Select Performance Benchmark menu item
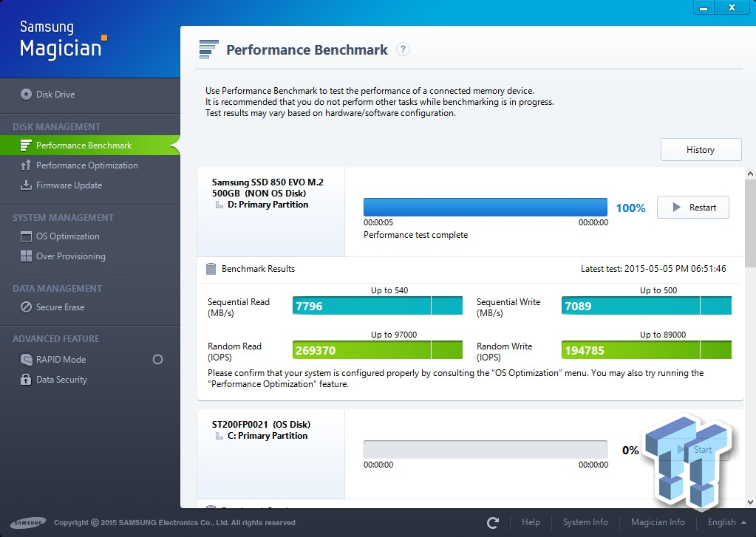This screenshot has width=756, height=537. (x=90, y=145)
